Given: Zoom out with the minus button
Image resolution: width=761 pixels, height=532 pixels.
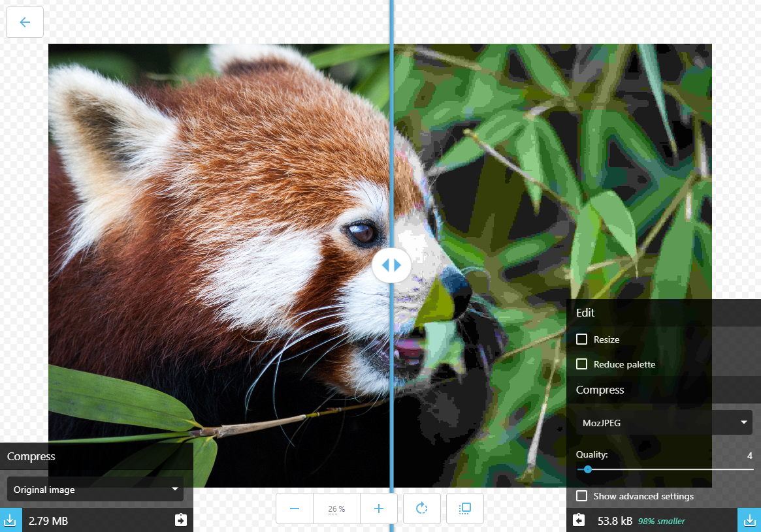Looking at the screenshot, I should pos(295,509).
